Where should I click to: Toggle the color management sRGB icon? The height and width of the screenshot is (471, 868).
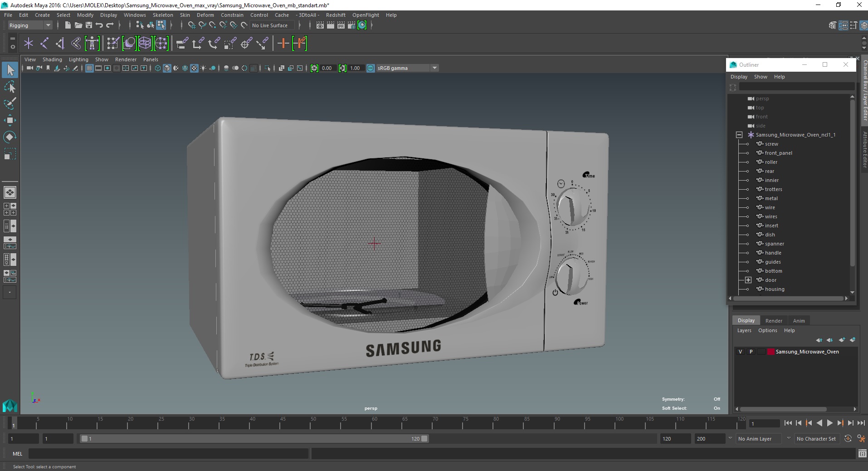point(371,68)
